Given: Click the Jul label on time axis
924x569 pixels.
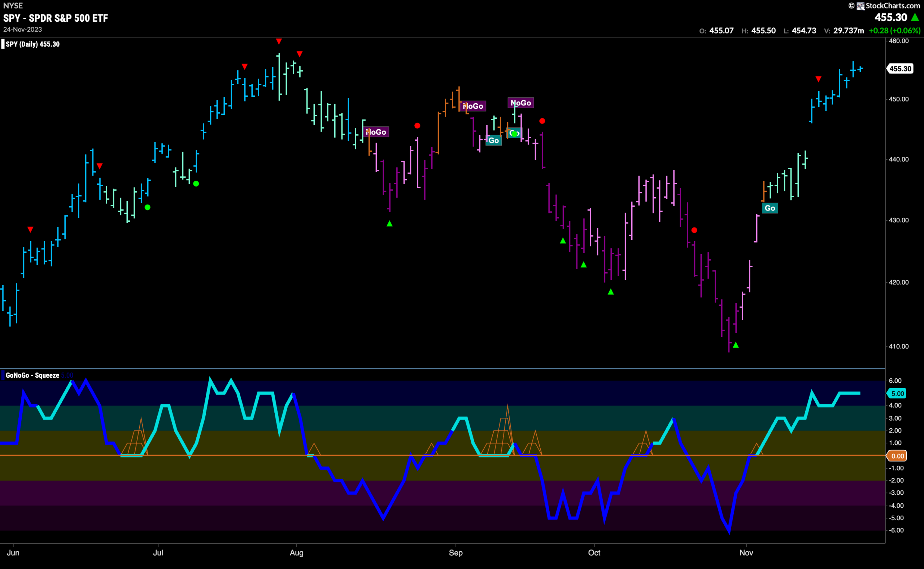Looking at the screenshot, I should point(158,553).
